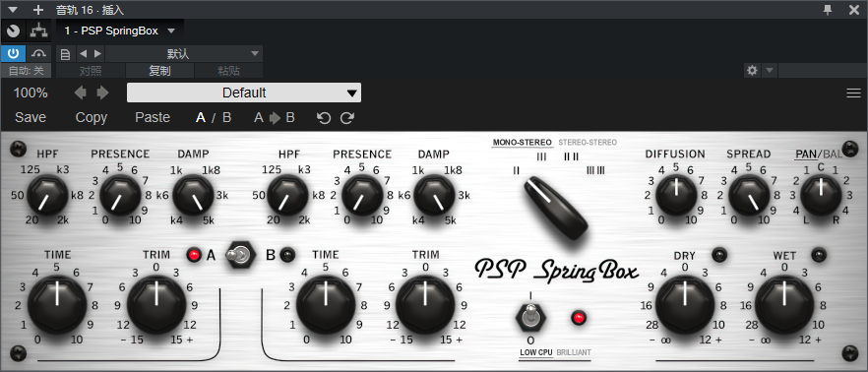Viewport: 868px width, 372px height.
Task: Click section A HPF knob
Action: click(x=47, y=196)
